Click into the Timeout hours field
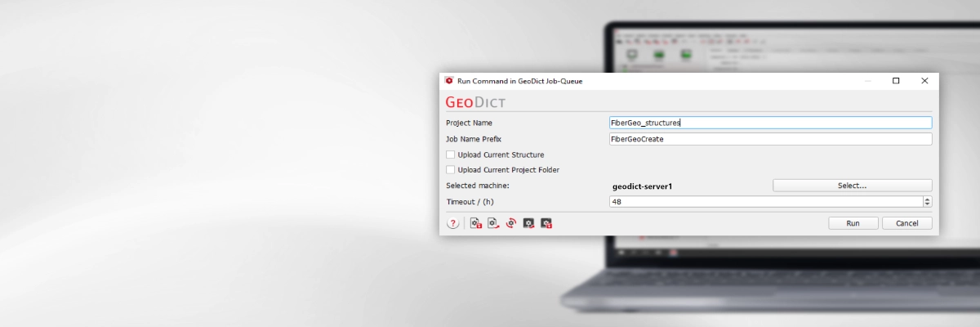Viewport: 980px width, 327px height. pos(765,201)
